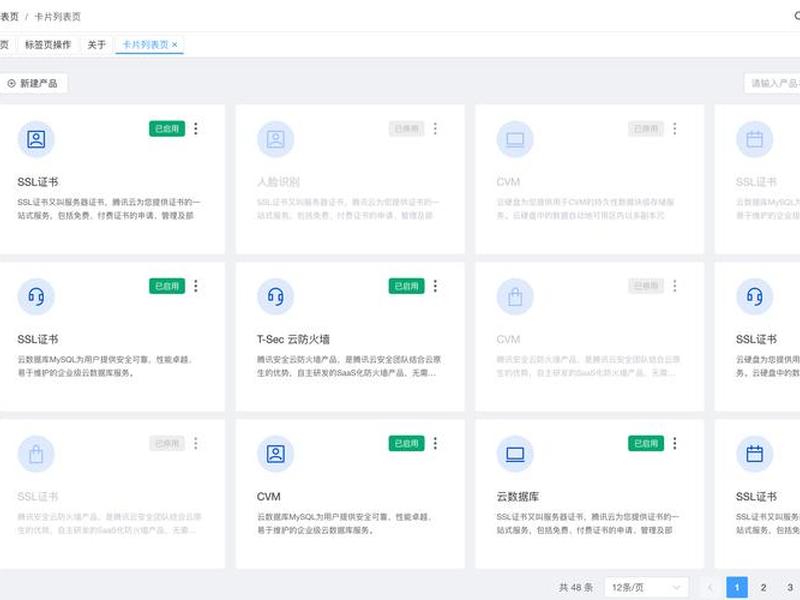Screen dimensions: 800x600
Task: Open more options on bottom disabled SSL证书 card
Action: click(196, 443)
